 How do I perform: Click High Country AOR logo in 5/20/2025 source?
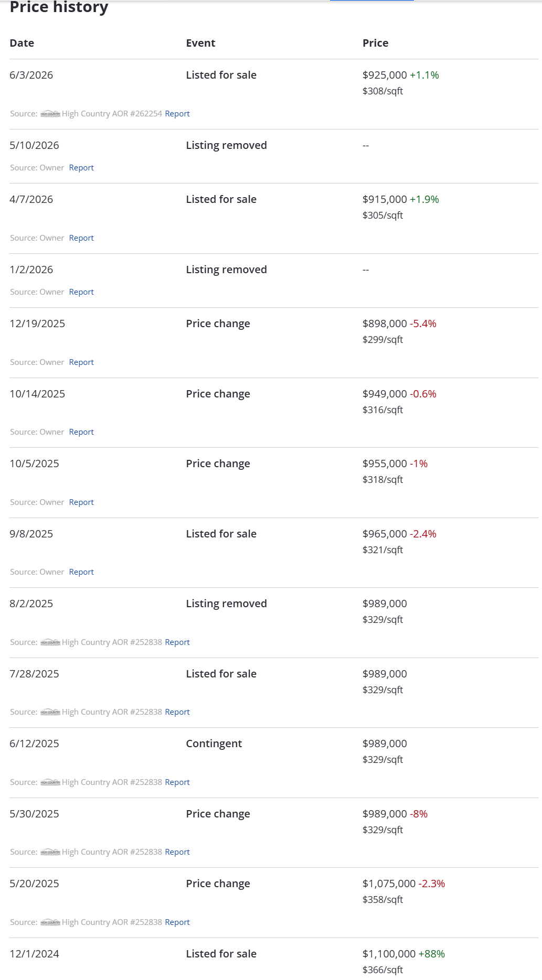[50, 922]
